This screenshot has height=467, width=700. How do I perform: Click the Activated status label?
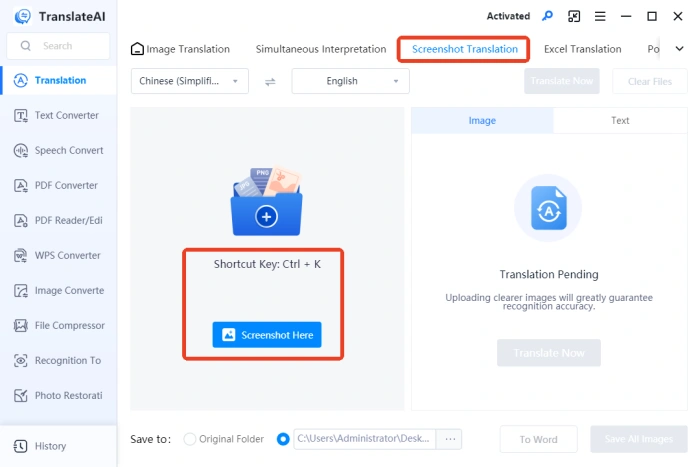(508, 17)
